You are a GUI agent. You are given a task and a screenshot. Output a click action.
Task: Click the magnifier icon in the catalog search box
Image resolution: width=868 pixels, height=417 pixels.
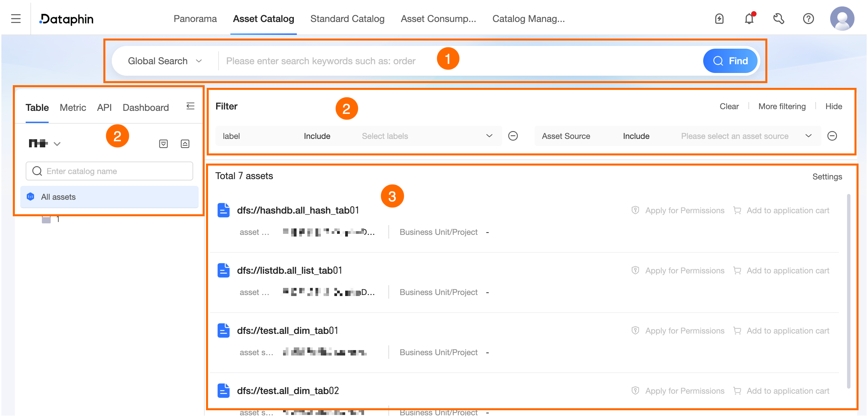coord(37,171)
